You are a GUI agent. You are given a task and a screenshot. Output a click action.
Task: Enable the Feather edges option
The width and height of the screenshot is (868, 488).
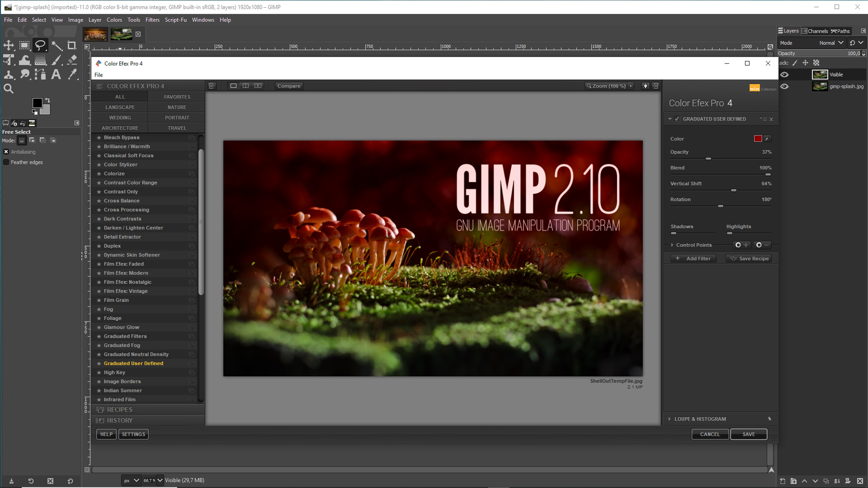click(x=6, y=162)
